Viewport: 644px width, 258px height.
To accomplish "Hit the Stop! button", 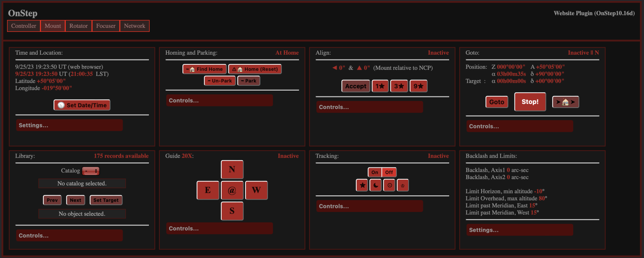I will pyautogui.click(x=530, y=102).
